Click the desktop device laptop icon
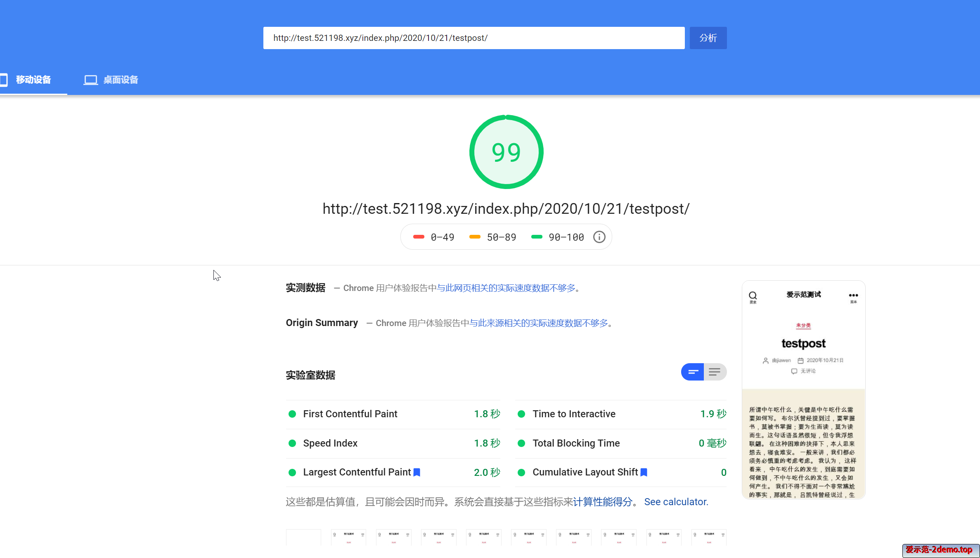 90,80
